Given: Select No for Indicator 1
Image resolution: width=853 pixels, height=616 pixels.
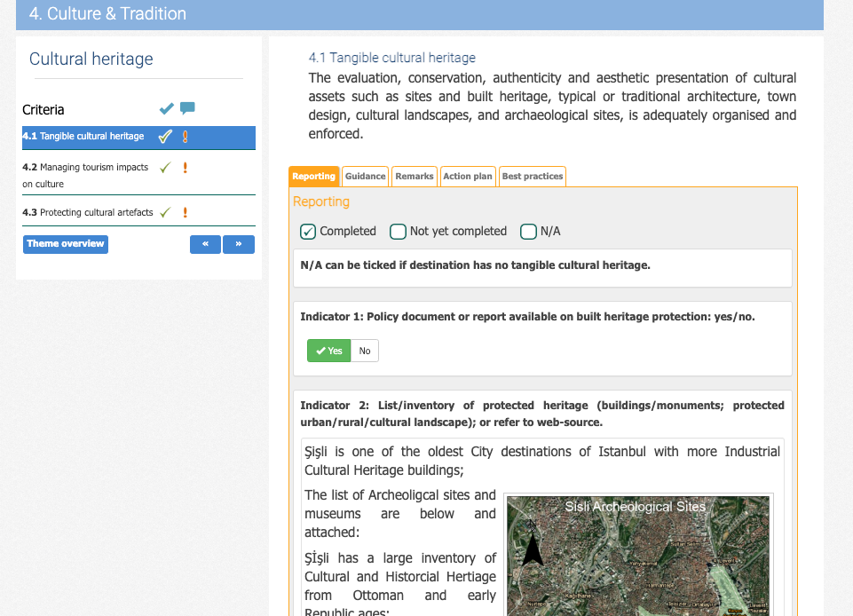Looking at the screenshot, I should tap(365, 351).
